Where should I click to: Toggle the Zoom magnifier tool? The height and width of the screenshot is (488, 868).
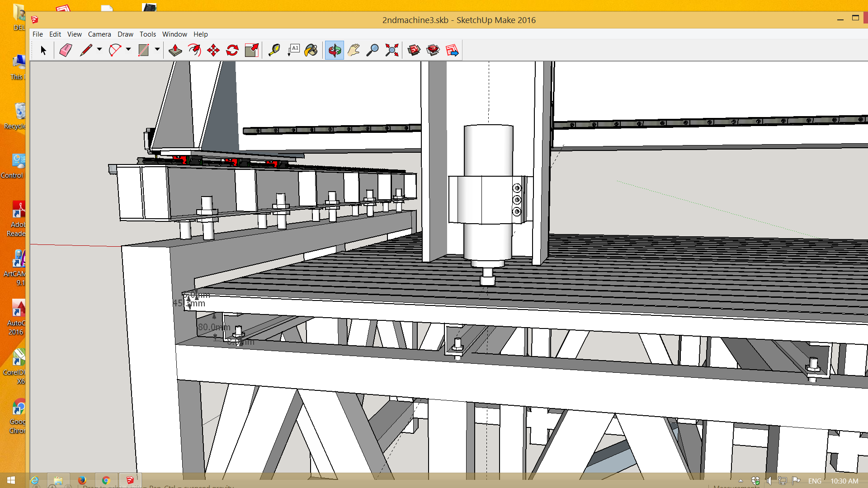point(373,50)
